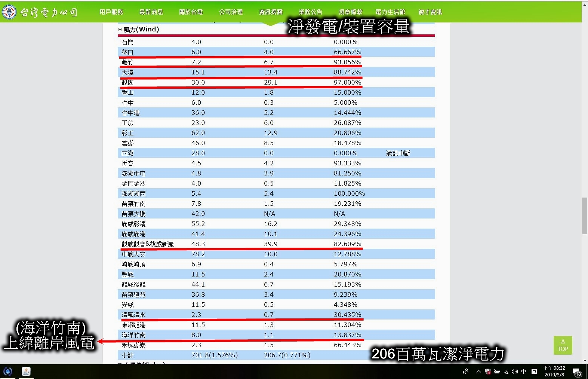Open the 最新消息 menu
588x379 pixels.
(x=151, y=12)
